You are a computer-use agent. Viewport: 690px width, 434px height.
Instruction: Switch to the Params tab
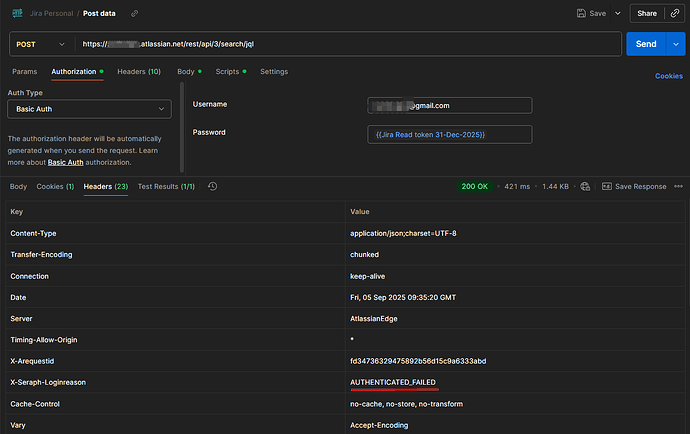[23, 72]
